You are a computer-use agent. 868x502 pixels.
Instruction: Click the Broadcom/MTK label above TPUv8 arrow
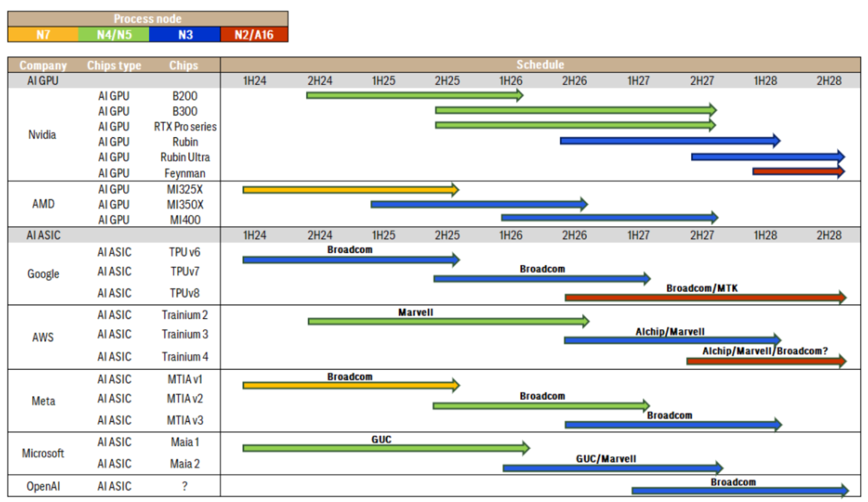point(702,288)
